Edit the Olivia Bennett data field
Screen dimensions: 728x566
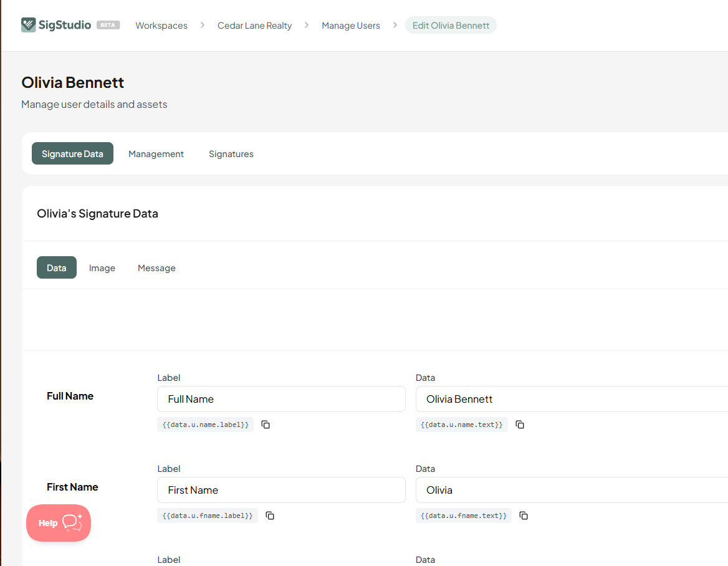click(572, 399)
